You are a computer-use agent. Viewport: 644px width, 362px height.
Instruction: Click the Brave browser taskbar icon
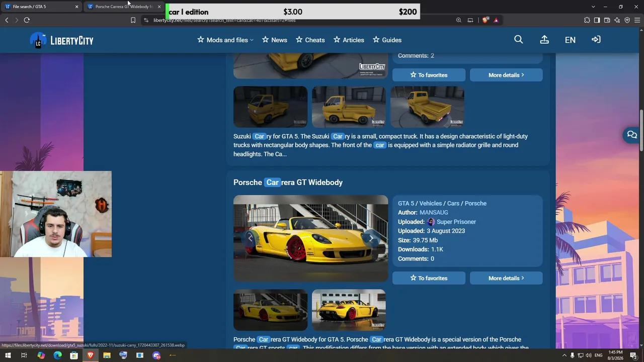(x=91, y=355)
